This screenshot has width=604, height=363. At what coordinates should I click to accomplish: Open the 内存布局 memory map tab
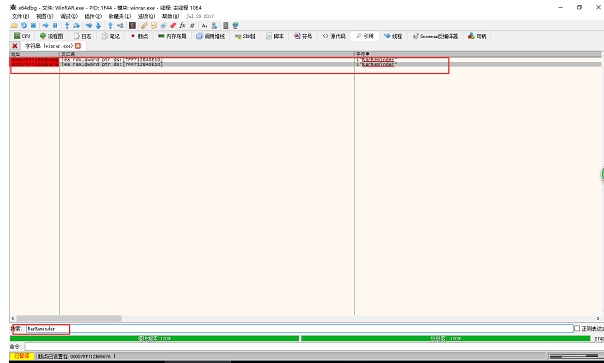[x=172, y=36]
